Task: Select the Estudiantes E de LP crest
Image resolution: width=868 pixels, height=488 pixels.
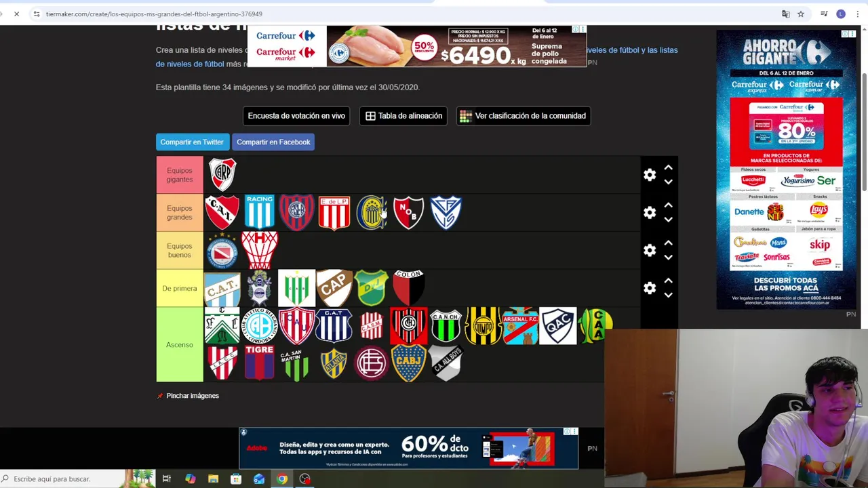Action: (334, 212)
